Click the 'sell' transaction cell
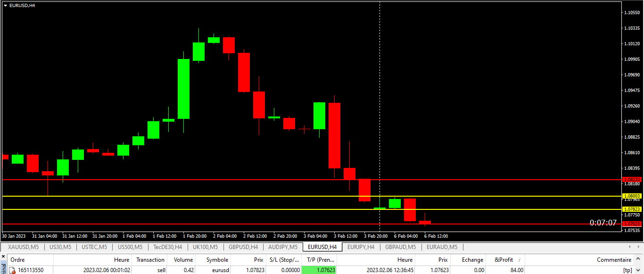 click(x=161, y=270)
